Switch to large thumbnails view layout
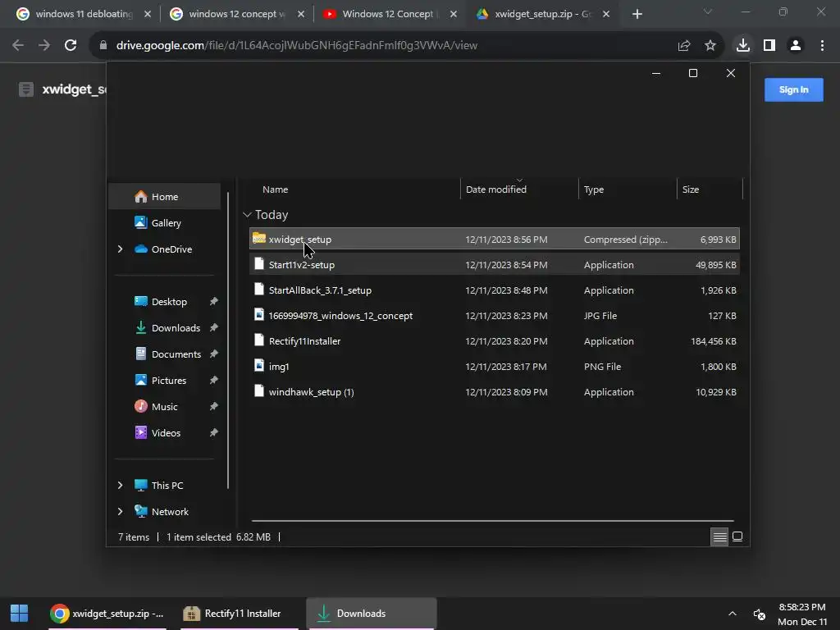Viewport: 840px width, 630px height. [x=737, y=536]
